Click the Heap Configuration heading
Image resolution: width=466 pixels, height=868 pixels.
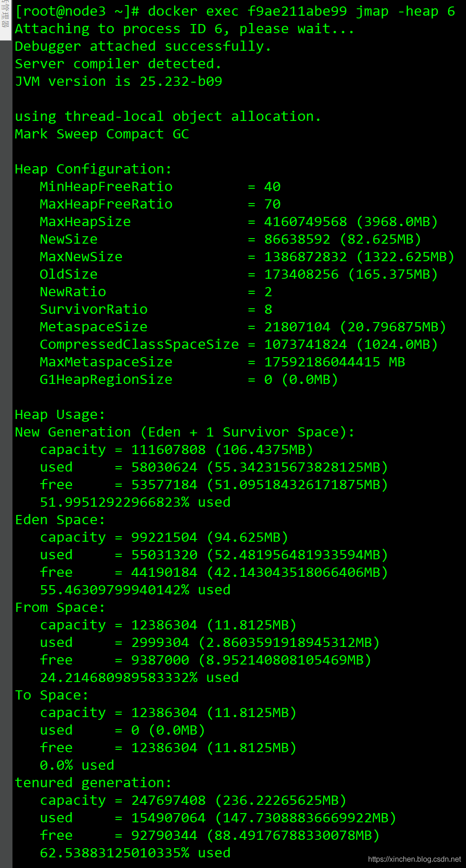(x=93, y=169)
